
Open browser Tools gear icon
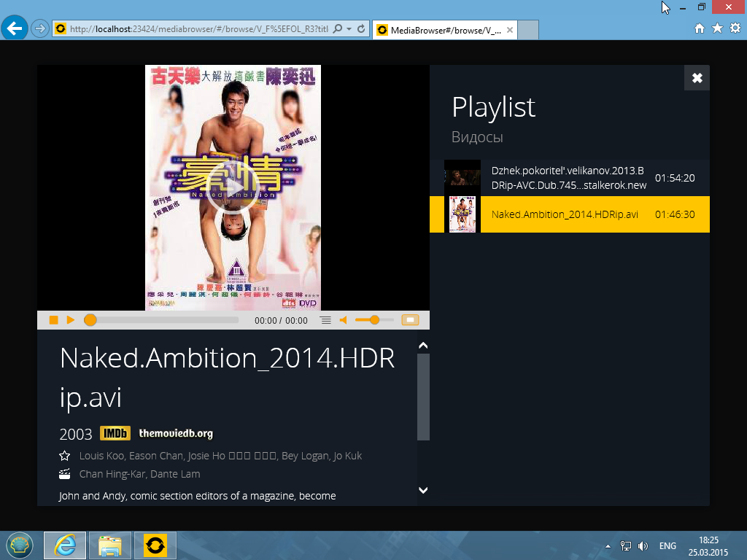(x=735, y=28)
